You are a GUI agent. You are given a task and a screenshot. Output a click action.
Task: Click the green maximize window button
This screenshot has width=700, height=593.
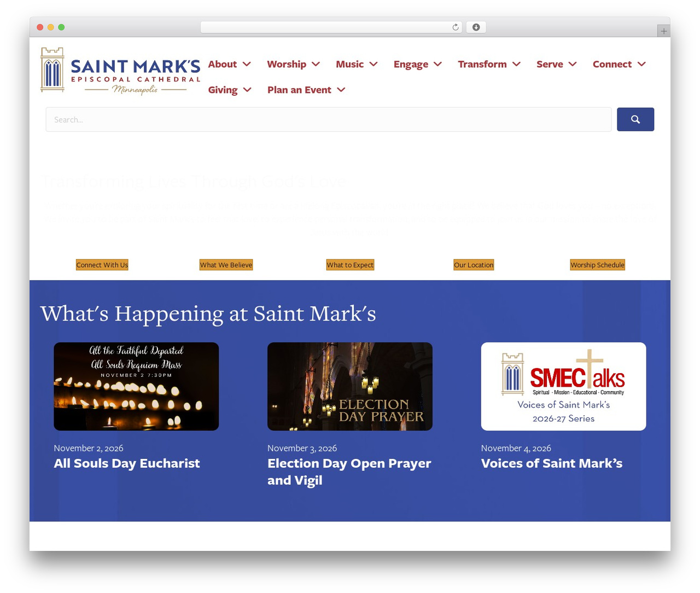[x=61, y=27]
